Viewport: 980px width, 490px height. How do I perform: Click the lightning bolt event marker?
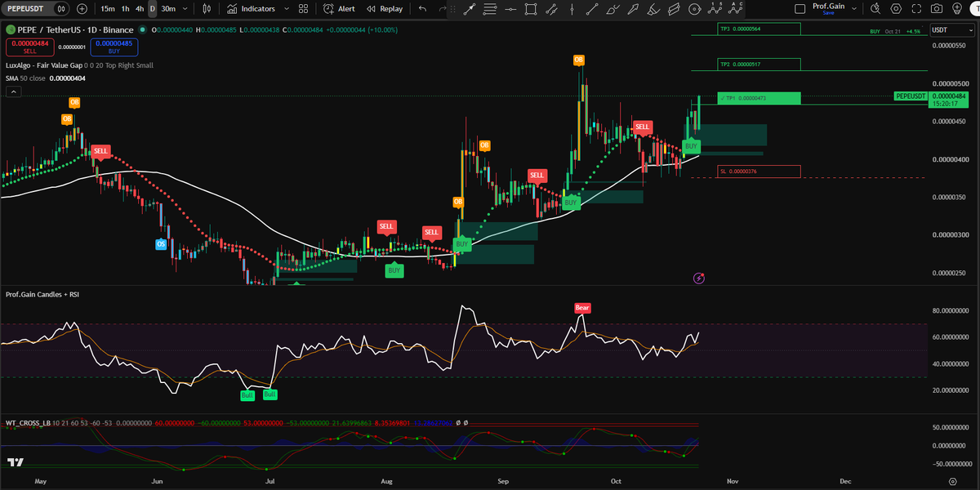click(699, 278)
